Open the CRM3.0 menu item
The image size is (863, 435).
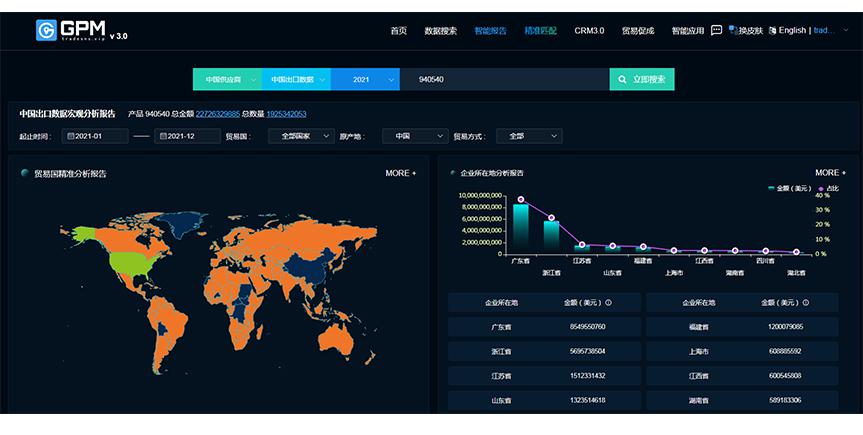[589, 31]
